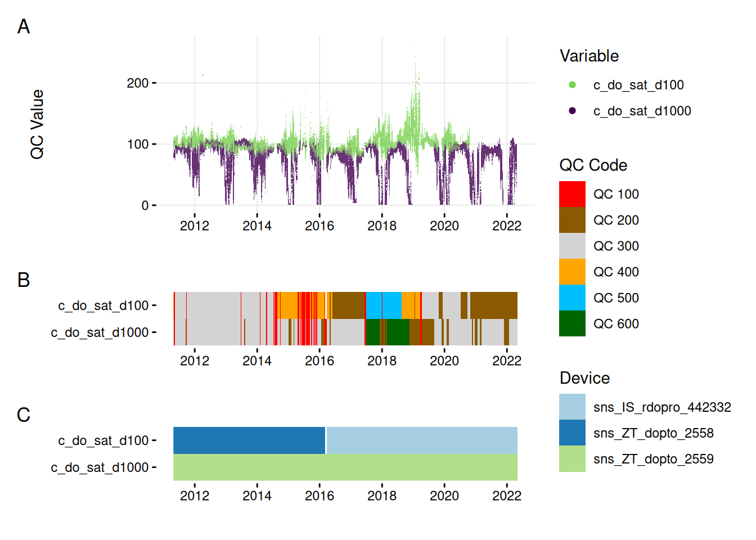This screenshot has width=756, height=540.
Task: Select the red QC 100 swatch
Action: point(572,194)
